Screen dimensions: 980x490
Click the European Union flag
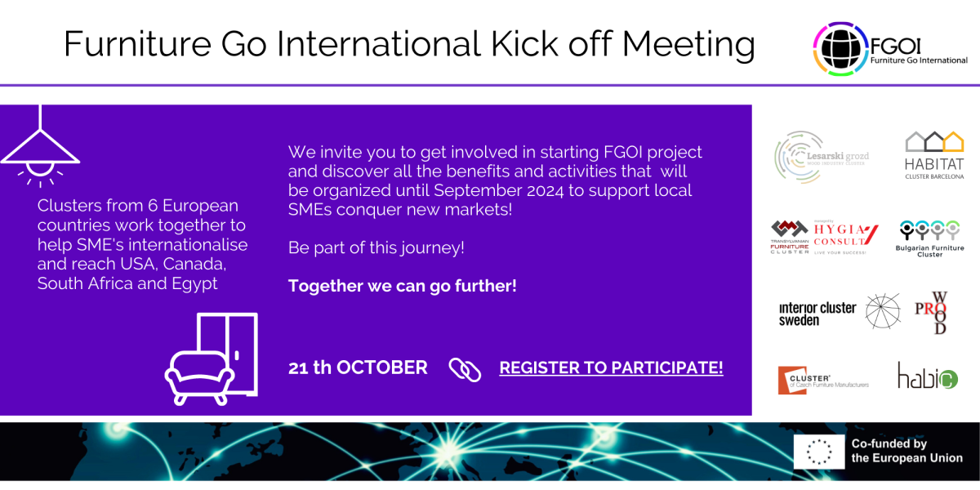tap(819, 451)
